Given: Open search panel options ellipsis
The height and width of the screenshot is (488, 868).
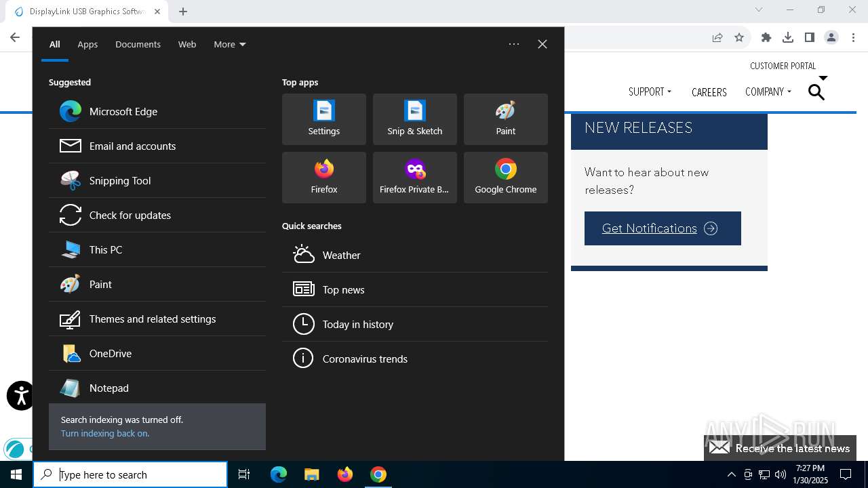Looking at the screenshot, I should pyautogui.click(x=514, y=44).
